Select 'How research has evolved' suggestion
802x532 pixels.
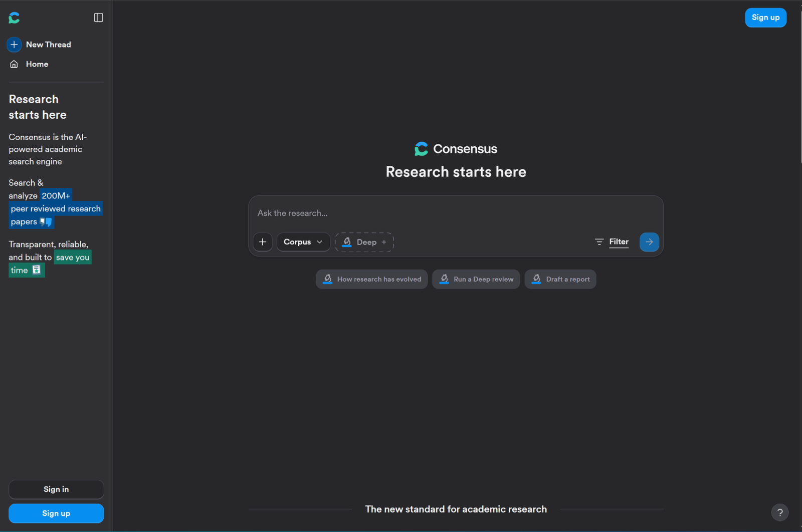pos(371,279)
